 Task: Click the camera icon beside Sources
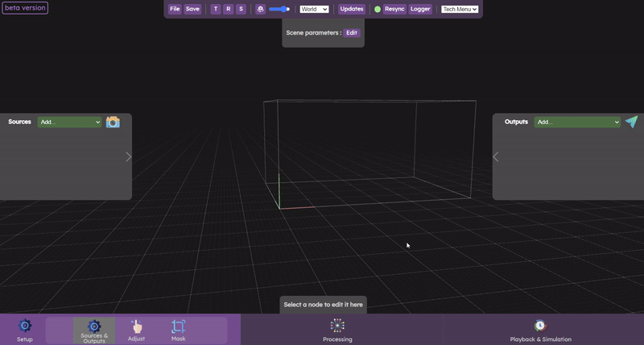[113, 122]
